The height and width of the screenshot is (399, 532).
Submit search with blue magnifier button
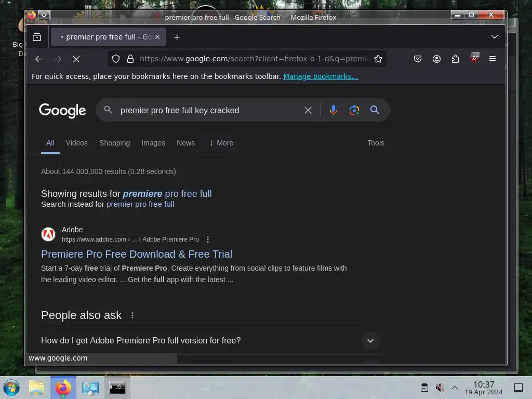[x=375, y=110]
